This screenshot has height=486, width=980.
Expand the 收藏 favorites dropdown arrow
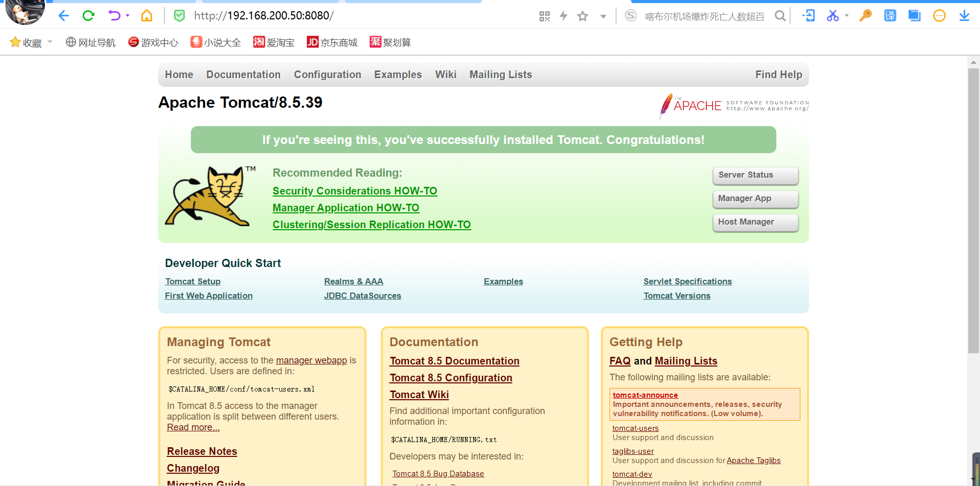(x=50, y=42)
